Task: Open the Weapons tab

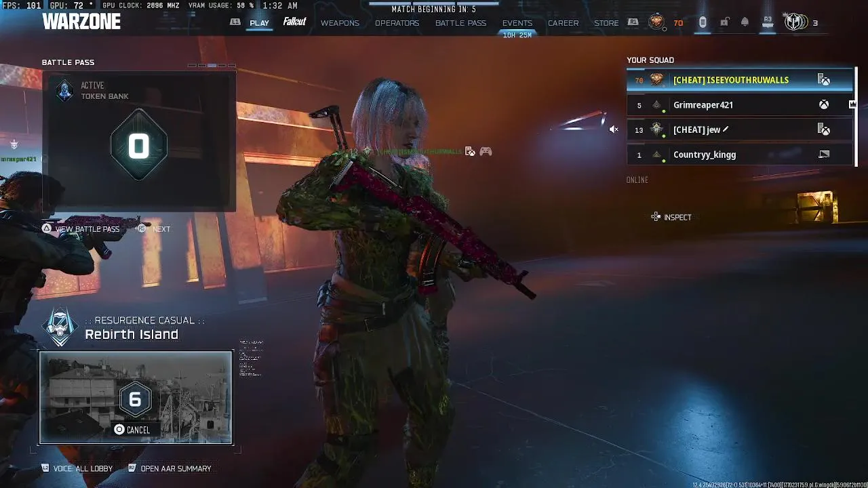Action: point(340,23)
